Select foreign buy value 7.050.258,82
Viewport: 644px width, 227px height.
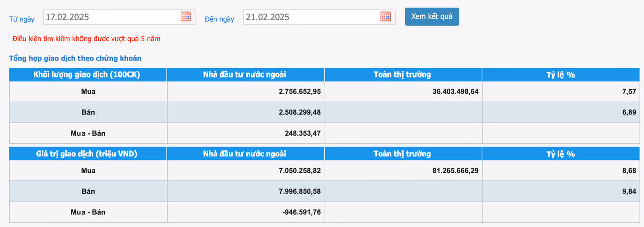299,171
